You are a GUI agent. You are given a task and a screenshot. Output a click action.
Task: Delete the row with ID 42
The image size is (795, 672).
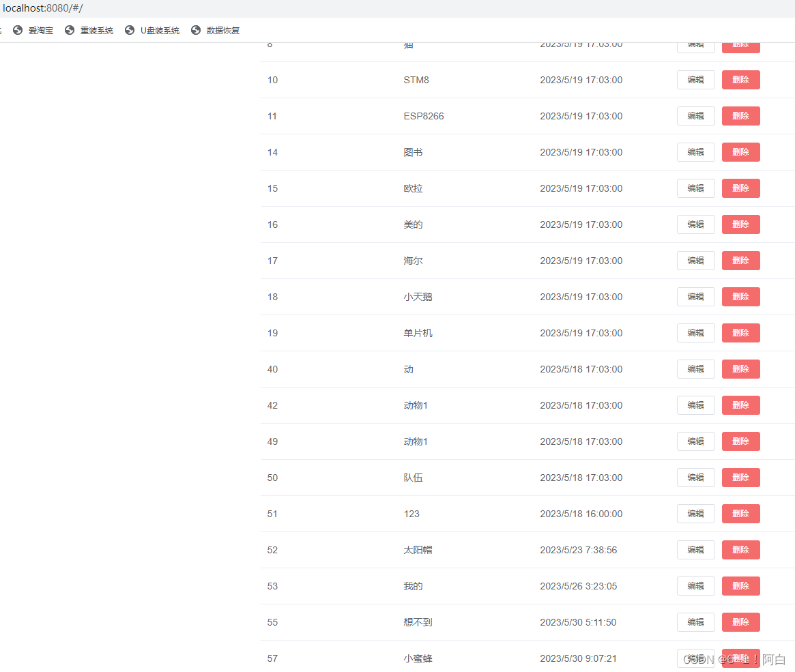(741, 405)
